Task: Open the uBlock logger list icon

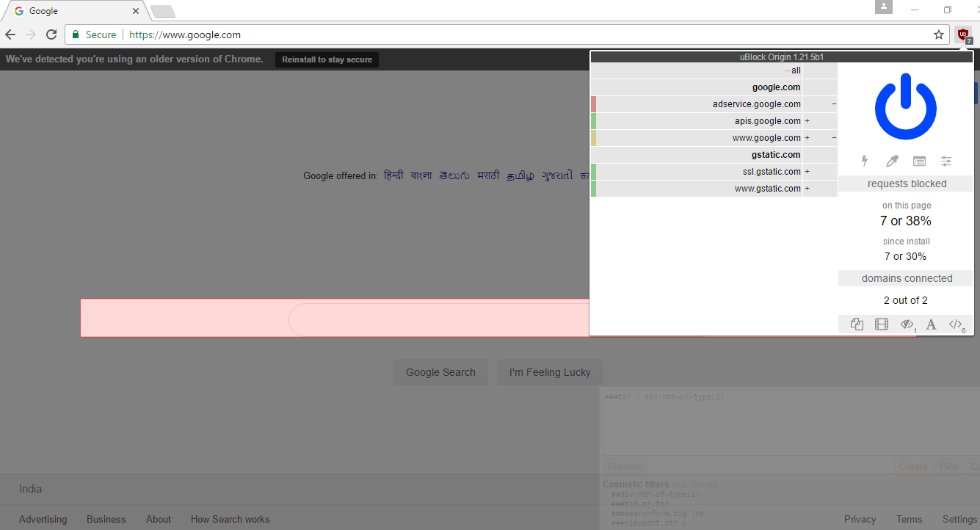Action: click(919, 161)
